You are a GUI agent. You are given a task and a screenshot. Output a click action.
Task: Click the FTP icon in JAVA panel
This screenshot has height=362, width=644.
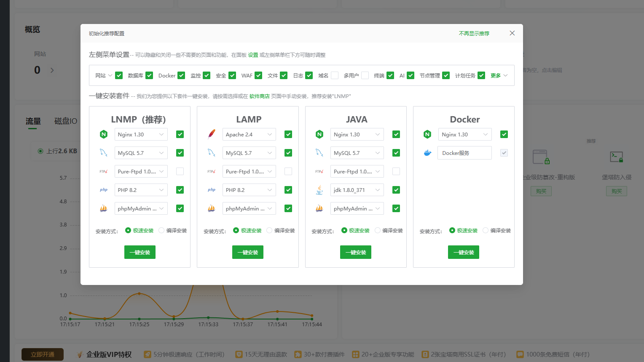pyautogui.click(x=319, y=171)
